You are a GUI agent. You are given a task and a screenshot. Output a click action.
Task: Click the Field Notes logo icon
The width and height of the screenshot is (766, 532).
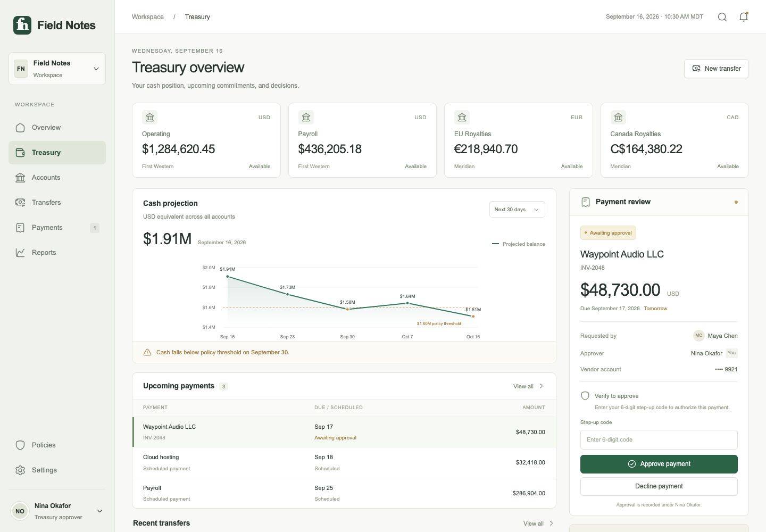coord(22,25)
